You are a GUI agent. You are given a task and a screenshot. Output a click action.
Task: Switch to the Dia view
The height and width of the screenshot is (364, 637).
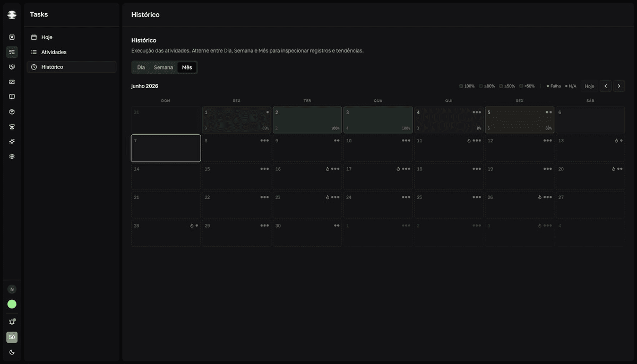click(141, 67)
